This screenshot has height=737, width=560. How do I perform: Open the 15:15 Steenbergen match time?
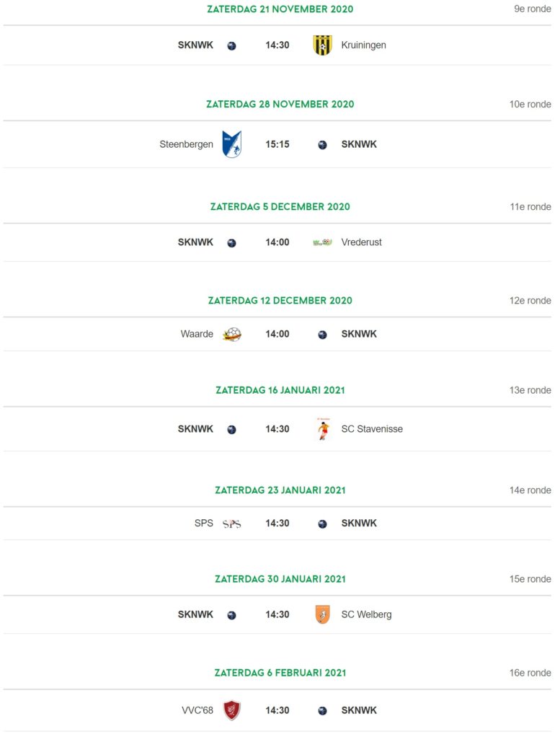click(x=277, y=144)
